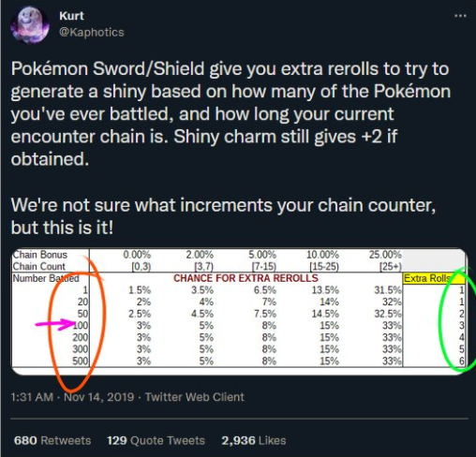This screenshot has height=457, width=476.
Task: Click the display name Kurt
Action: [x=71, y=16]
